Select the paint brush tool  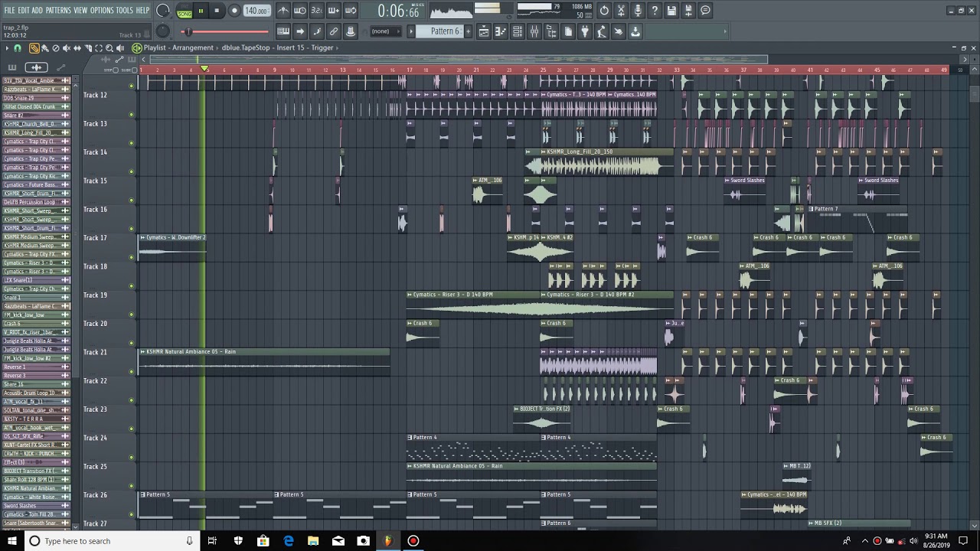[x=45, y=48]
